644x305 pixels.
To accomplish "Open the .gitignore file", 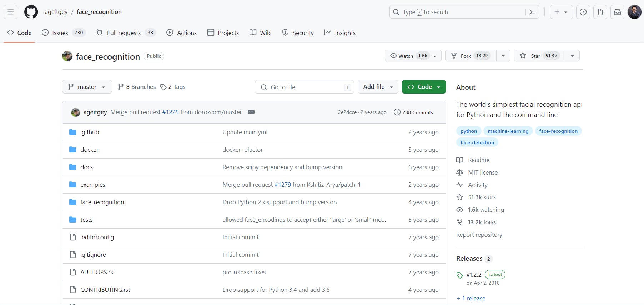I will [x=93, y=255].
